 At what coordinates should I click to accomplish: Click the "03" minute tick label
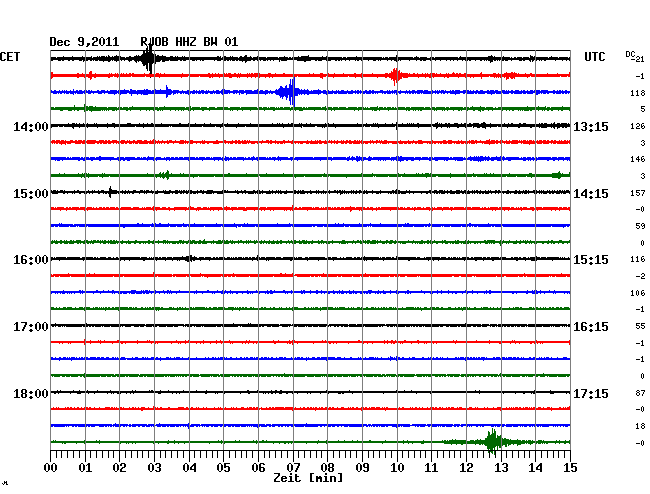point(154,468)
